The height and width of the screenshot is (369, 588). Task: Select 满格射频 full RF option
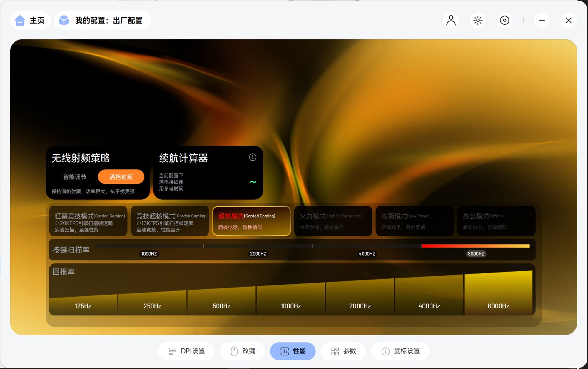[121, 177]
